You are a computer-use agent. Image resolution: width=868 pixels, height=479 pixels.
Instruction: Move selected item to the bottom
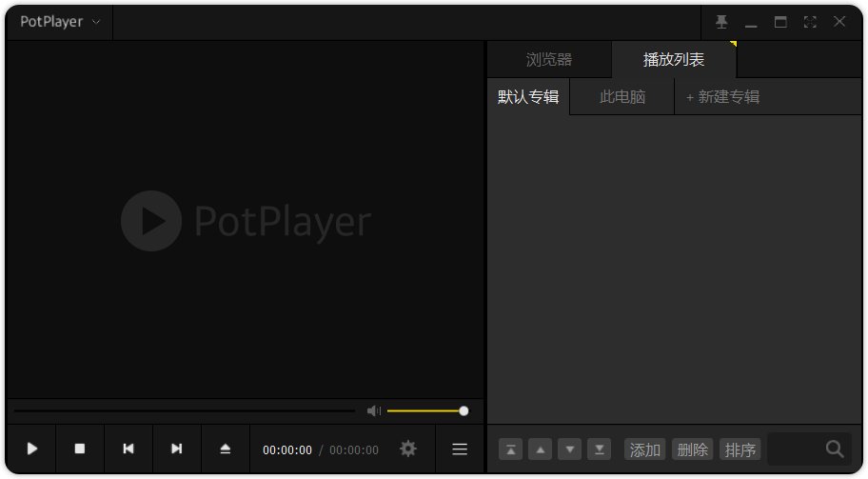(599, 449)
